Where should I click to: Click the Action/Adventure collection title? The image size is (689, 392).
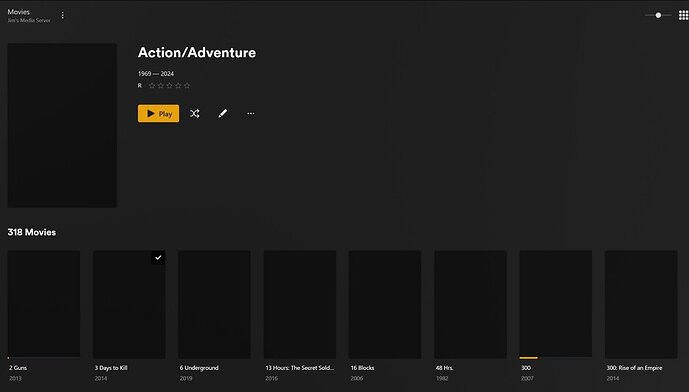point(197,53)
